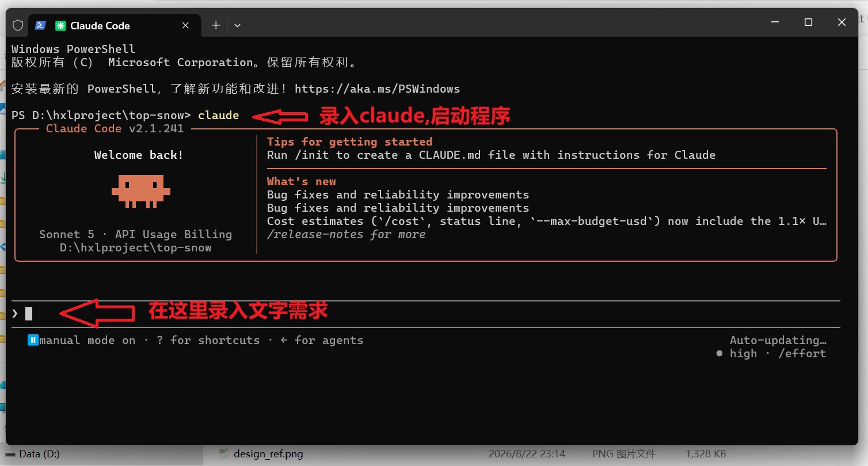The height and width of the screenshot is (466, 868).
Task: Click the D:\hxlproject\top-snow path under the mascot
Action: pyautogui.click(x=136, y=248)
